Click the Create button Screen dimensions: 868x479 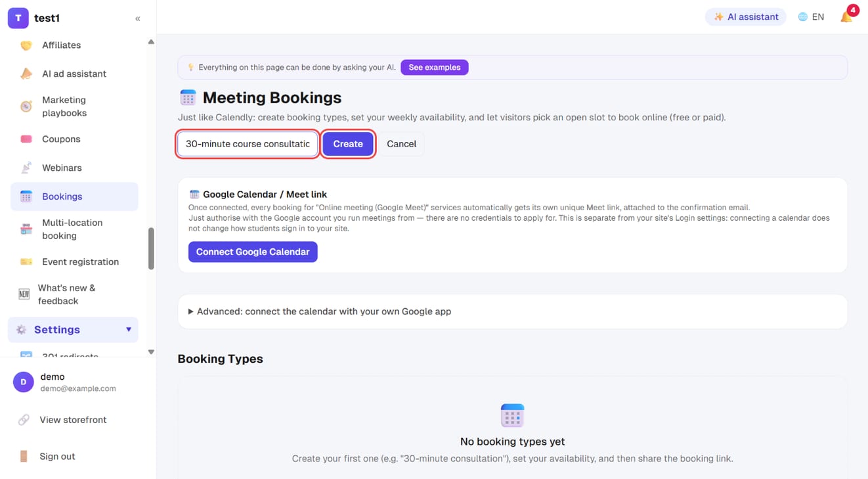pyautogui.click(x=348, y=144)
